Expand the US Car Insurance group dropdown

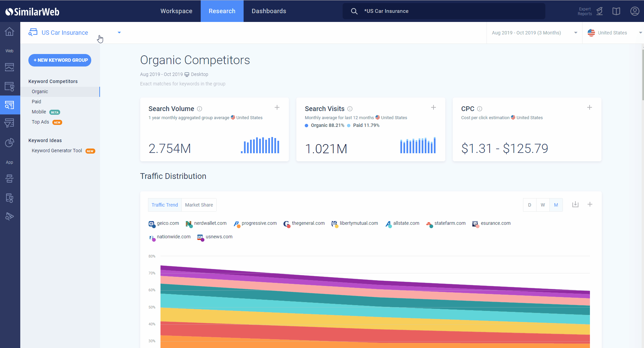pyautogui.click(x=119, y=33)
